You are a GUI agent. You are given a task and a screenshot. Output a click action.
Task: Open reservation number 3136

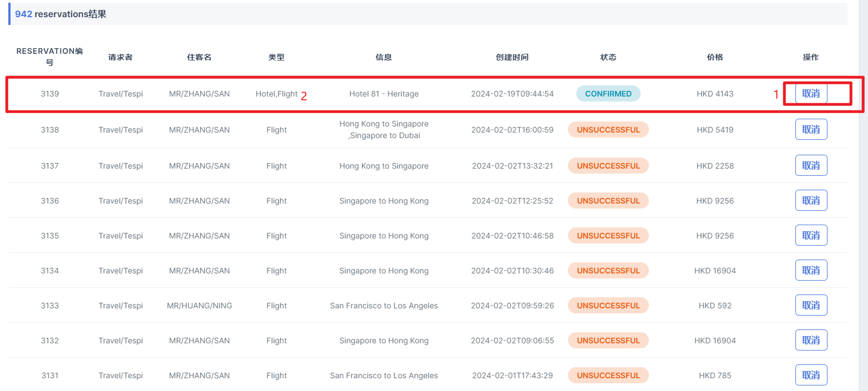(50, 201)
